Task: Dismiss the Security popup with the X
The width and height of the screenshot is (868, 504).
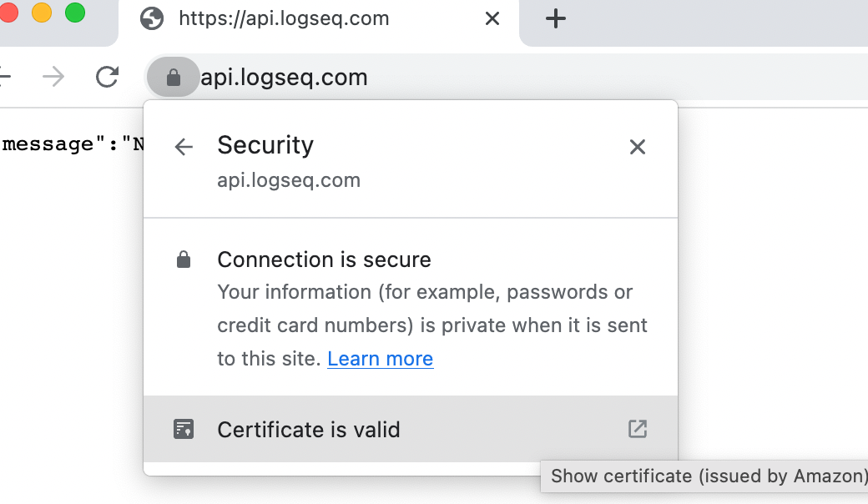Action: [x=637, y=147]
